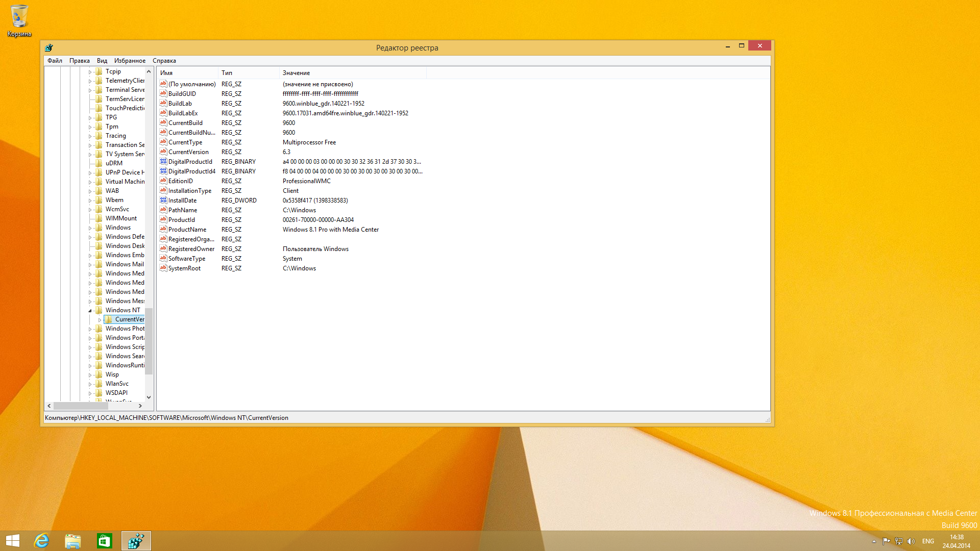Click the SystemRoot string value icon
This screenshot has width=980, height=551.
pos(163,268)
